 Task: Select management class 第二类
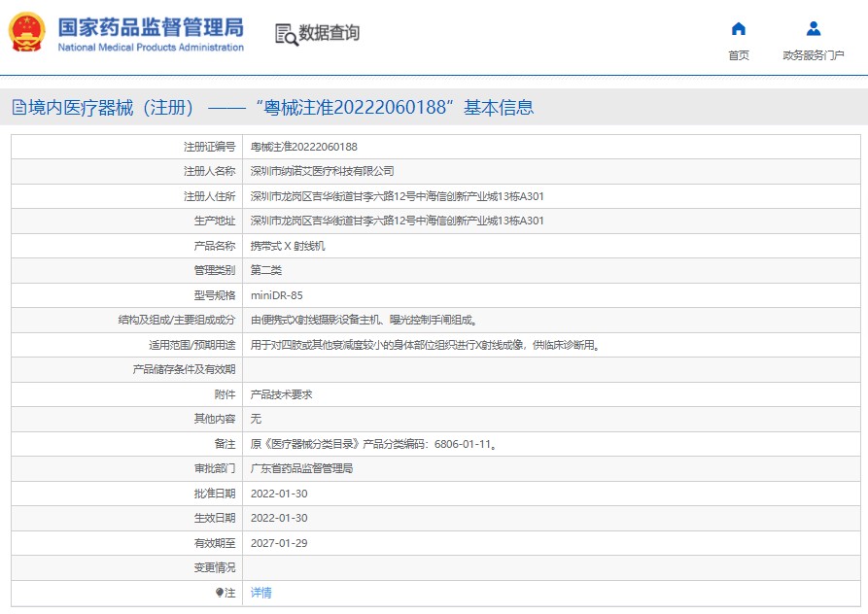pos(265,270)
